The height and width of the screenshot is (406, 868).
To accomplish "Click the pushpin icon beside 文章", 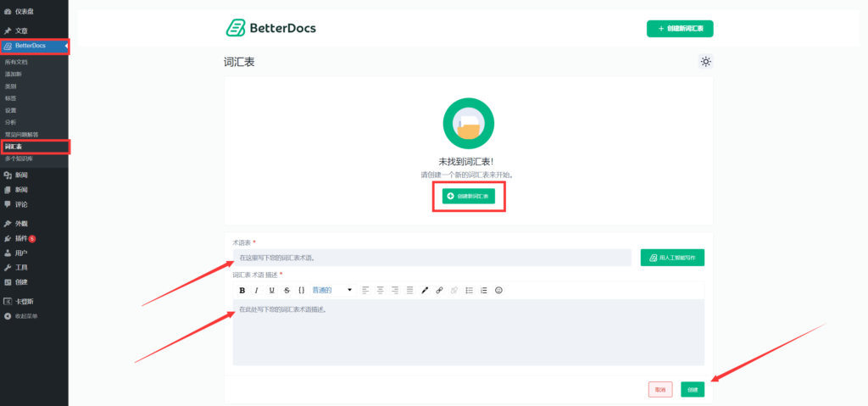I will tap(7, 31).
